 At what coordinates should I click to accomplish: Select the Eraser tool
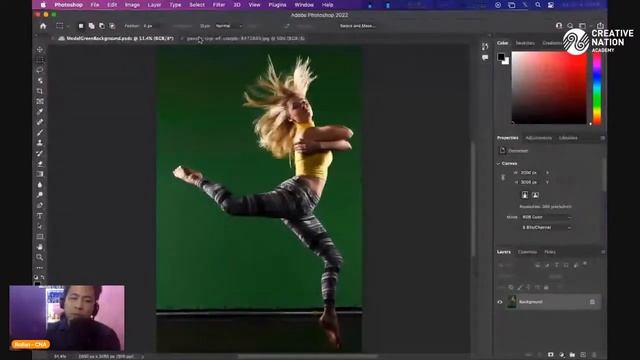click(x=40, y=164)
